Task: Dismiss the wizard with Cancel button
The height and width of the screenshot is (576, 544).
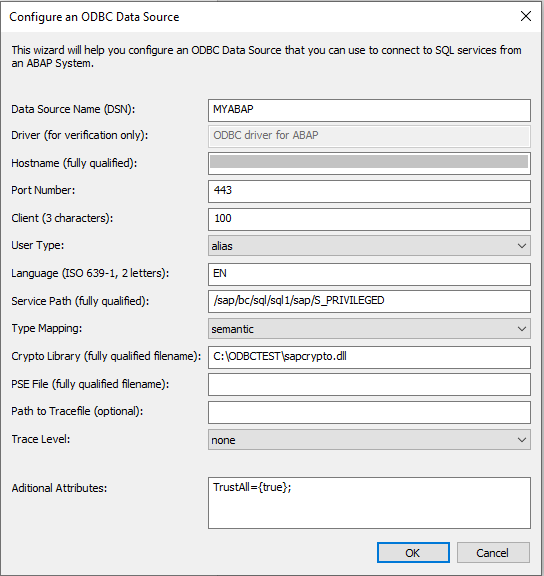Action: [x=493, y=552]
